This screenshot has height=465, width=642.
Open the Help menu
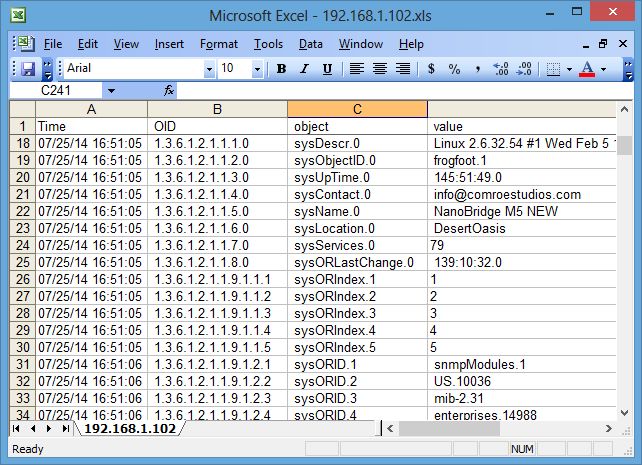[411, 44]
